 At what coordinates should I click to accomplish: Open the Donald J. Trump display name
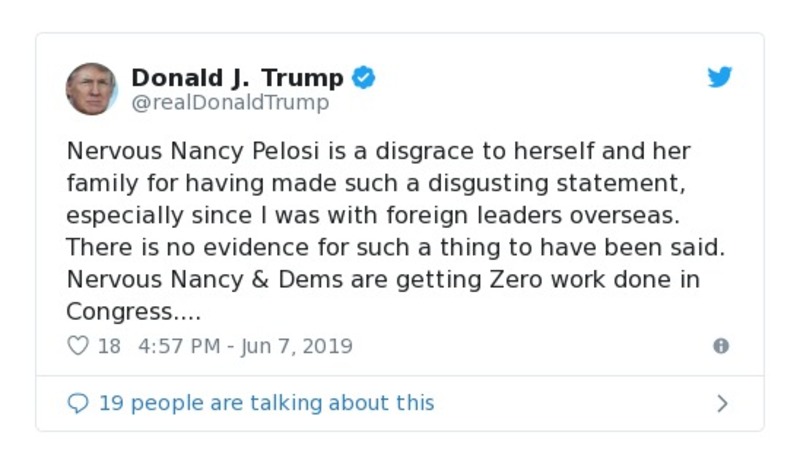click(237, 78)
